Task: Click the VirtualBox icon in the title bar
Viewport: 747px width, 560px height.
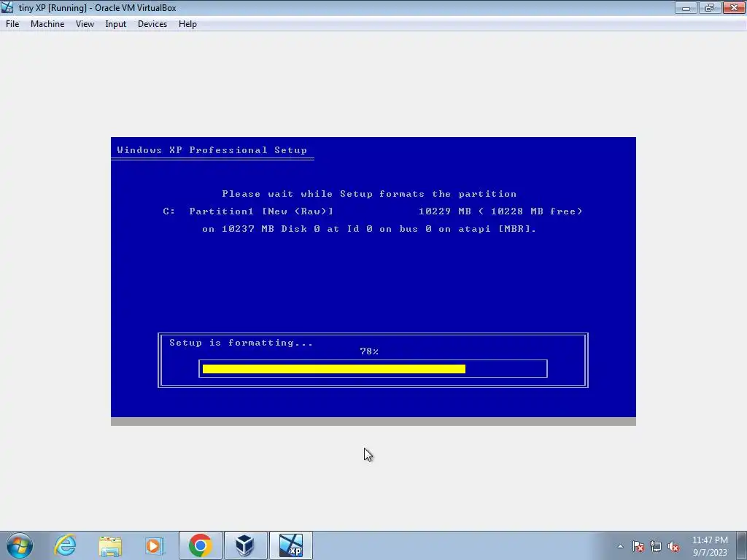Action: click(7, 7)
